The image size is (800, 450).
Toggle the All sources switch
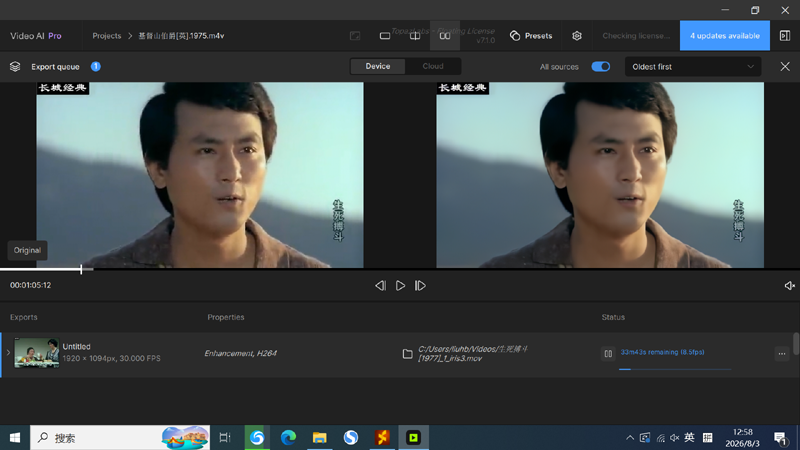(601, 66)
